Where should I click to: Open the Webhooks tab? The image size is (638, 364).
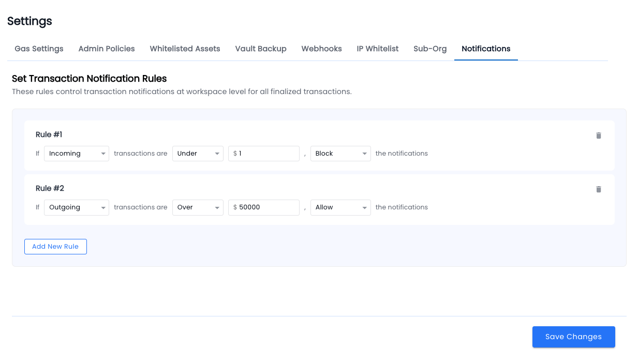pos(322,49)
